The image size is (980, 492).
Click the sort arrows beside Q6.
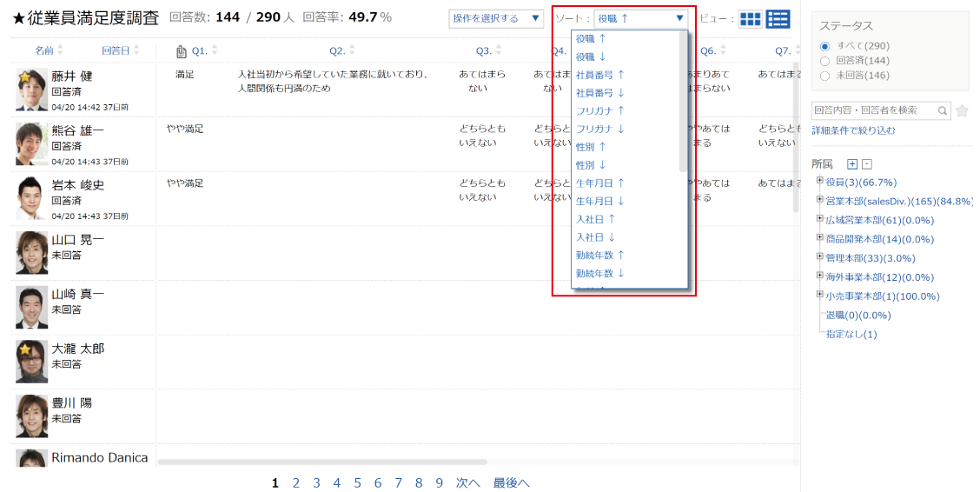point(723,50)
